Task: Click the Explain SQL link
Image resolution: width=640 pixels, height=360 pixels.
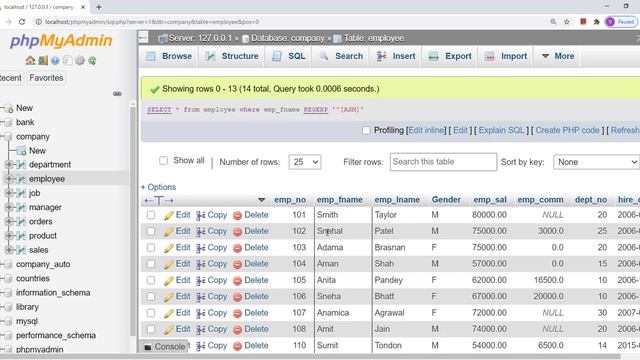Action: tap(502, 130)
